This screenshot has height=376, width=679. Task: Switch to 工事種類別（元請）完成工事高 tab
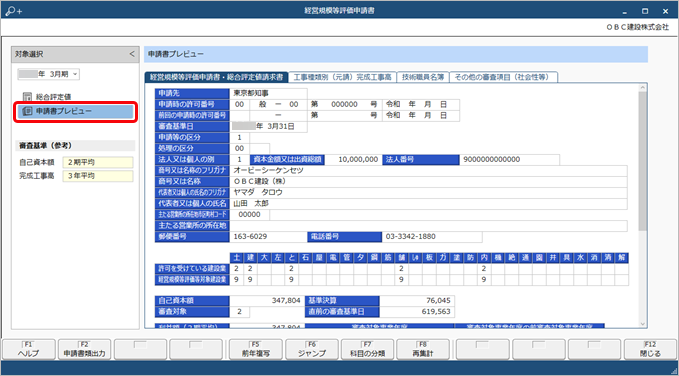(342, 77)
